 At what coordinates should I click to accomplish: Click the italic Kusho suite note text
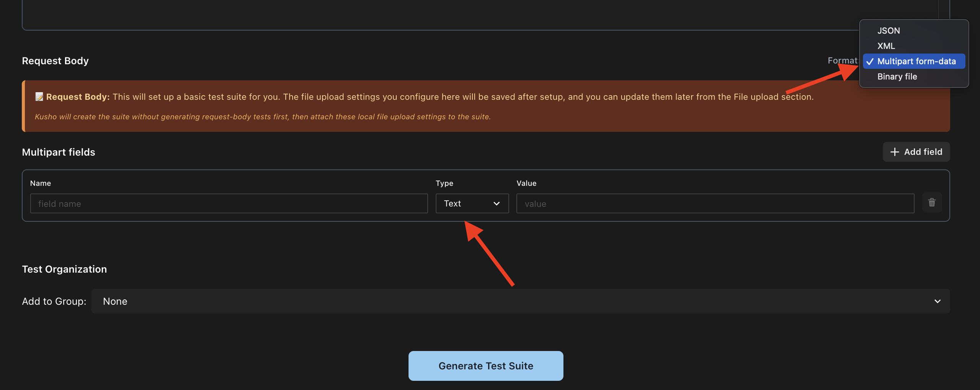(263, 117)
